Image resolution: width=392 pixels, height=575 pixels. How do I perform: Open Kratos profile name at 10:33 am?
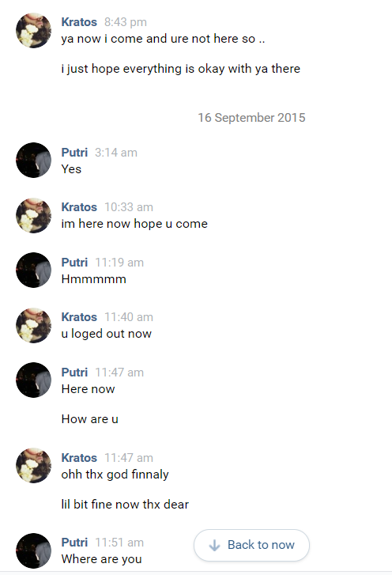tap(79, 206)
